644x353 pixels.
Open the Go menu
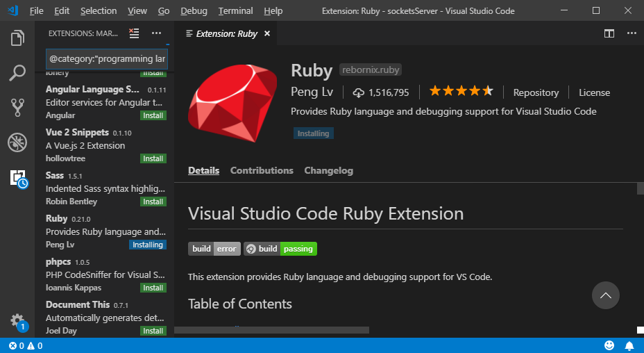164,10
